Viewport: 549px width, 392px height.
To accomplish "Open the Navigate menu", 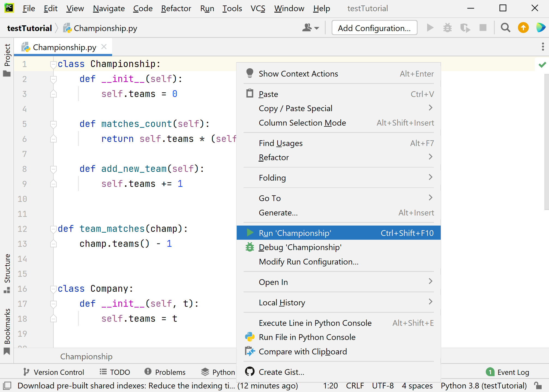I will (109, 8).
